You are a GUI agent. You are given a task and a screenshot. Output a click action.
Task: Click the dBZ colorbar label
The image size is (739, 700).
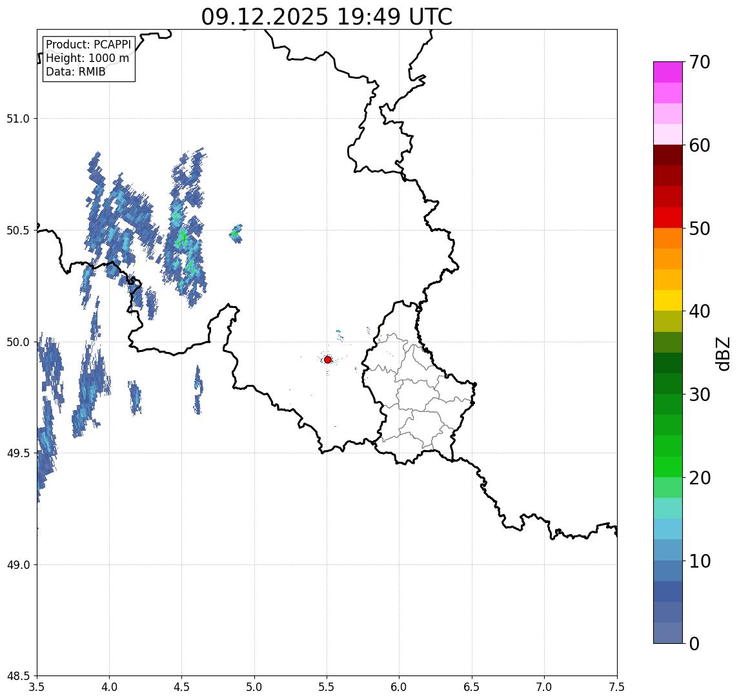[722, 354]
